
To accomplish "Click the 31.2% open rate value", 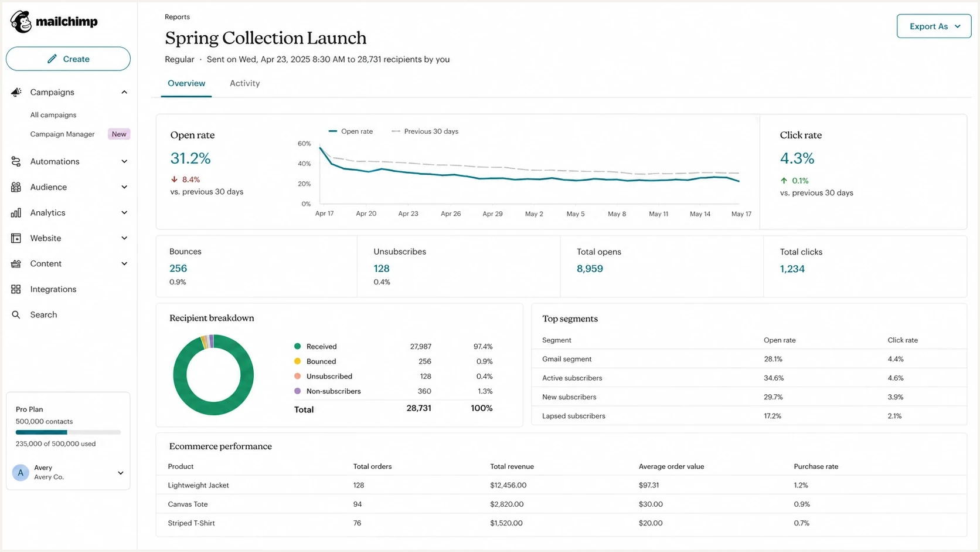I will 190,158.
